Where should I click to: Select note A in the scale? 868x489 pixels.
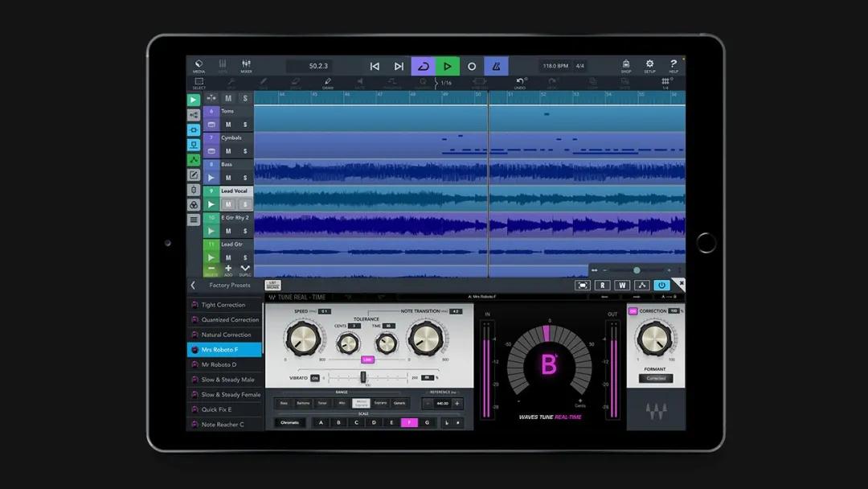(321, 422)
